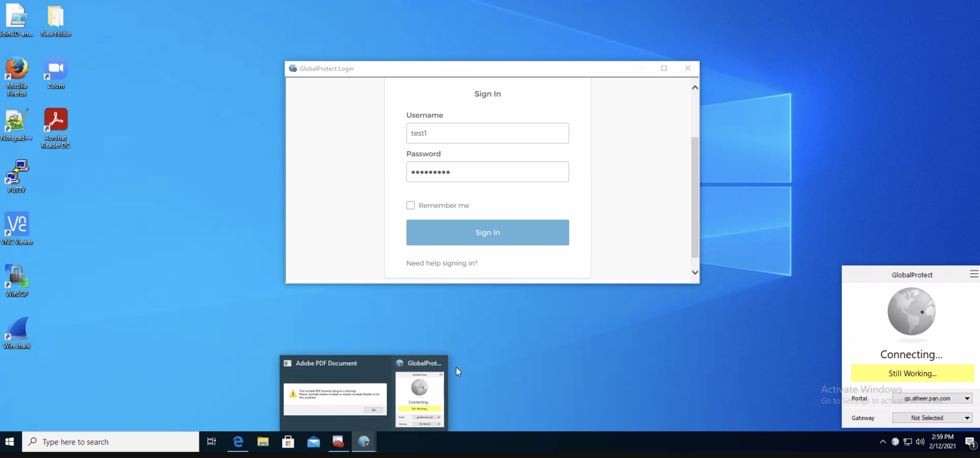Click Need help signing in link
Image resolution: width=980 pixels, height=458 pixels.
441,263
